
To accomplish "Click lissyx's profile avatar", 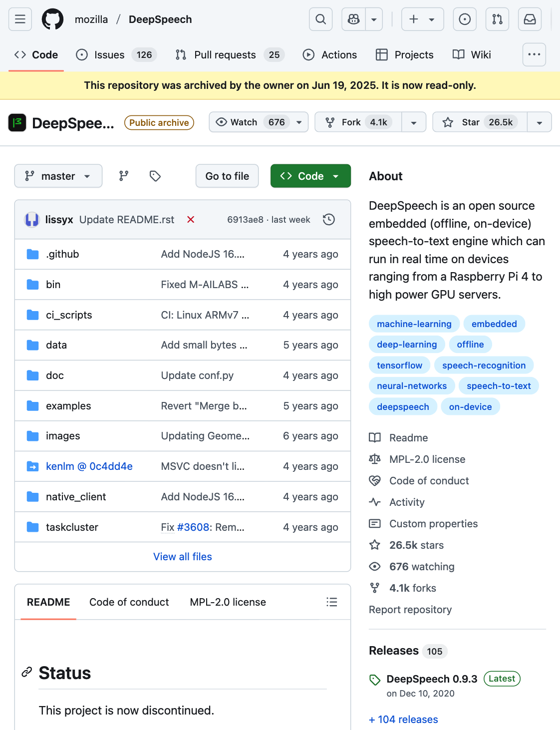I will coord(31,219).
